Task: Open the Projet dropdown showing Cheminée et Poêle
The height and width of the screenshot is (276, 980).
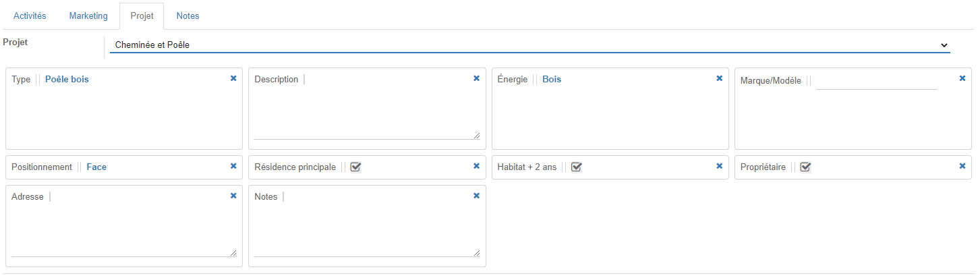Action: 529,45
